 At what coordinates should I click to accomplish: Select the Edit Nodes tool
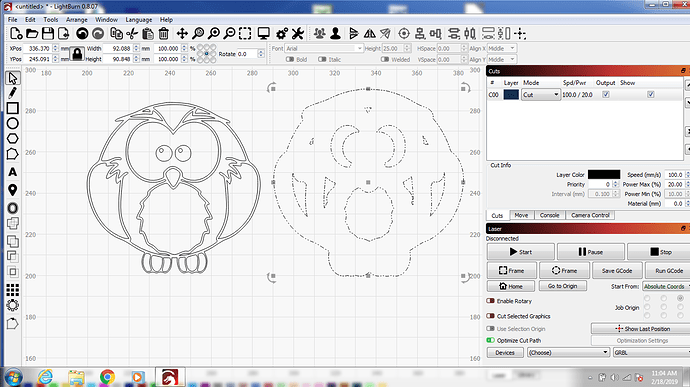point(12,154)
